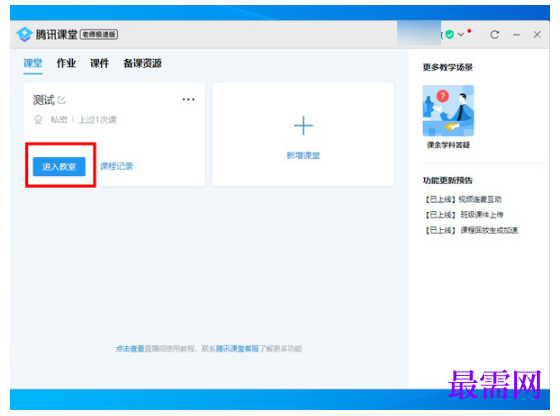Viewport: 560px width, 416px height.
Task: Open 【已上线】班级课件上传 notice
Action: [464, 215]
